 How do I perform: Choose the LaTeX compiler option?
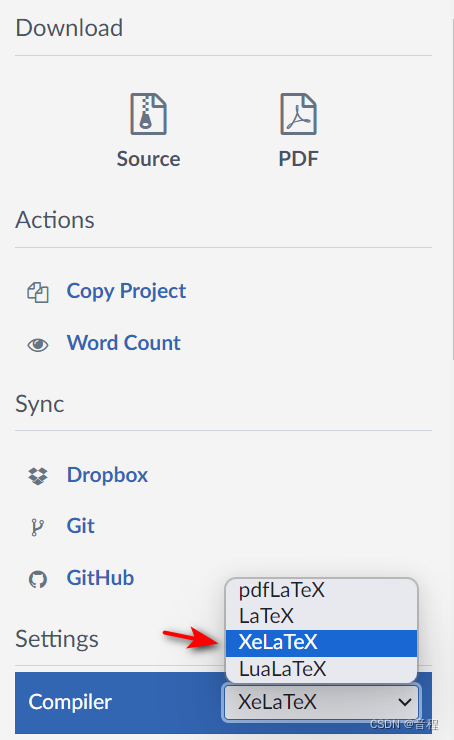(321, 616)
